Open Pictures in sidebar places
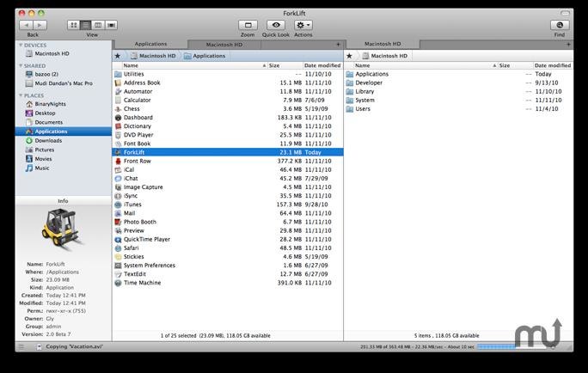588x373 pixels. [x=64, y=150]
